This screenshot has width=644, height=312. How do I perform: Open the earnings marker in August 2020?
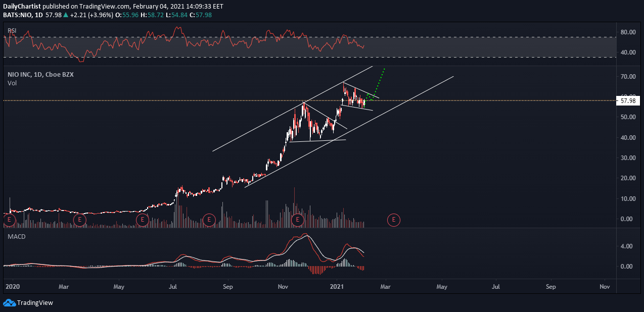209,220
